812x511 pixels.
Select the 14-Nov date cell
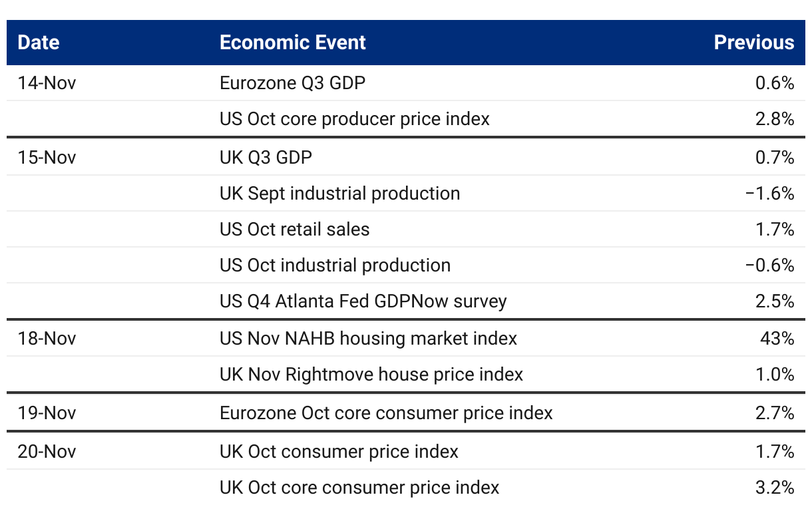(47, 83)
